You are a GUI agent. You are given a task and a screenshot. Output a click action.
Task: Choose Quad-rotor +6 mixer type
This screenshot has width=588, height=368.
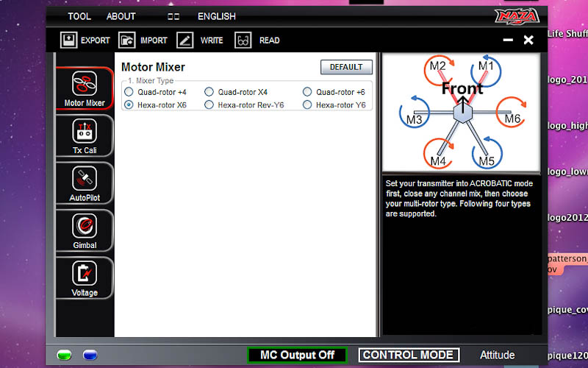click(x=307, y=92)
